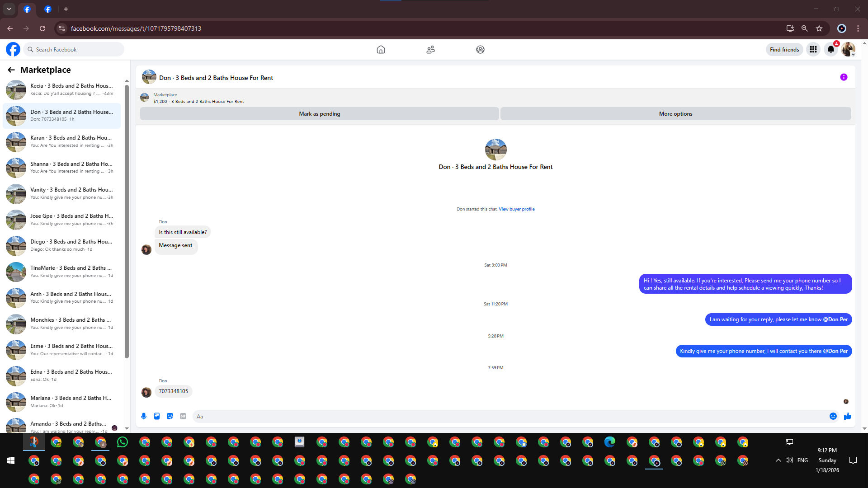Open View buyer profile link
Viewport: 868px width, 488px height.
(516, 209)
